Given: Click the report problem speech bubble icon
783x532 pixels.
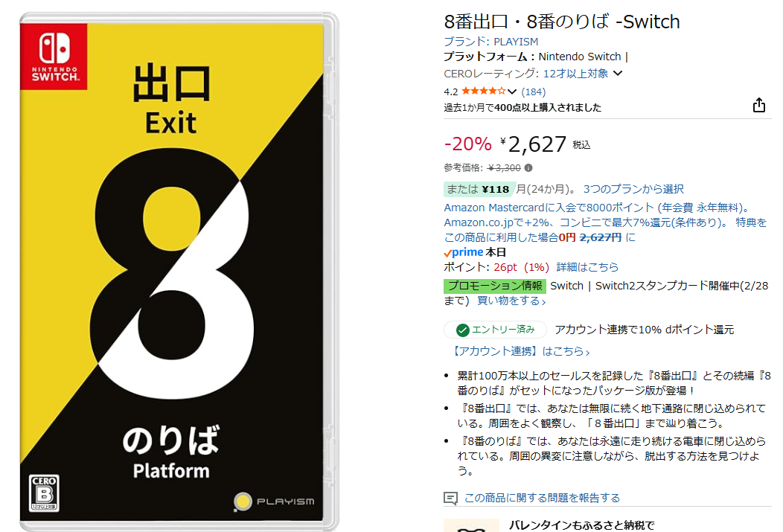Looking at the screenshot, I should tap(450, 498).
